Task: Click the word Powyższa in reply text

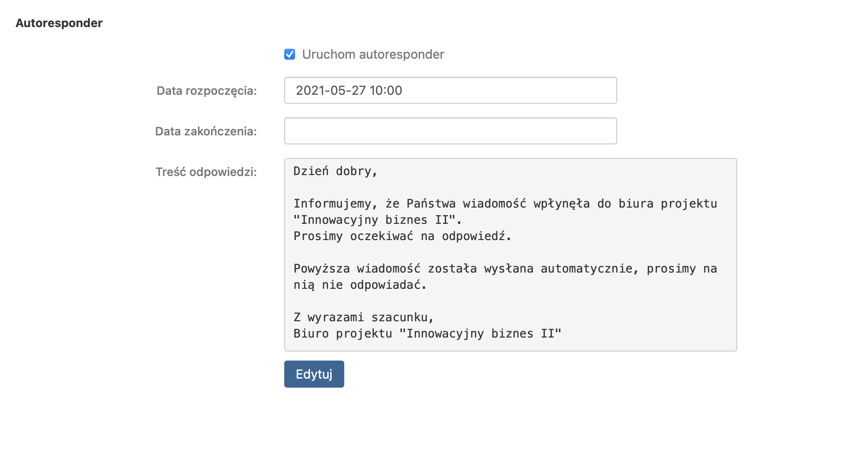Action: (321, 269)
